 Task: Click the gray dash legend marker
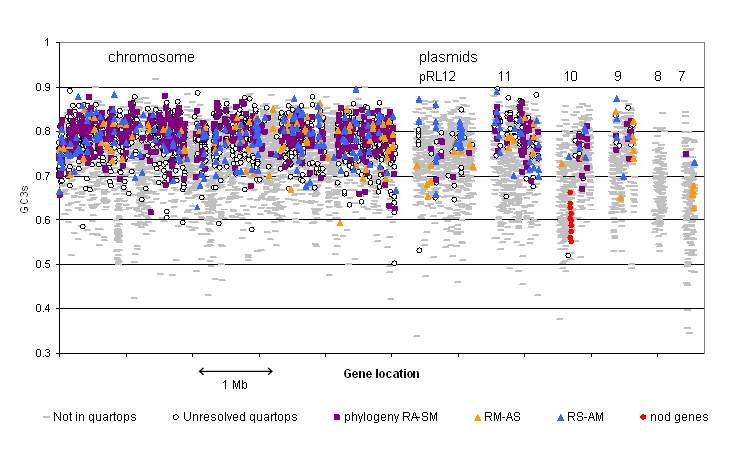point(46,417)
